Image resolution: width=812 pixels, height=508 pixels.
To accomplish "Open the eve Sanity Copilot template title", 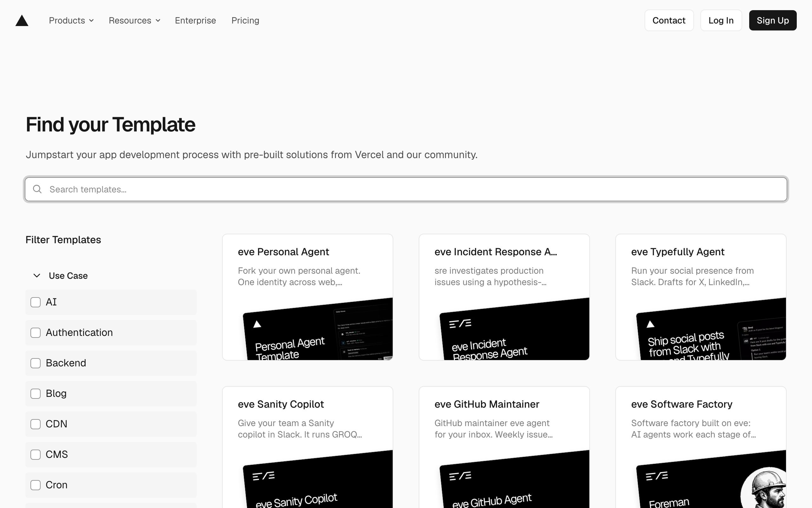I will 280,404.
